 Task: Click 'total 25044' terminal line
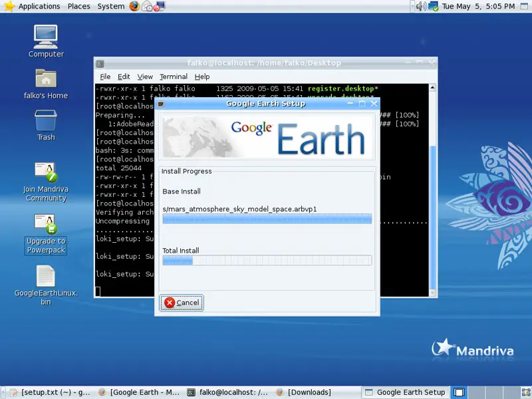(x=119, y=168)
